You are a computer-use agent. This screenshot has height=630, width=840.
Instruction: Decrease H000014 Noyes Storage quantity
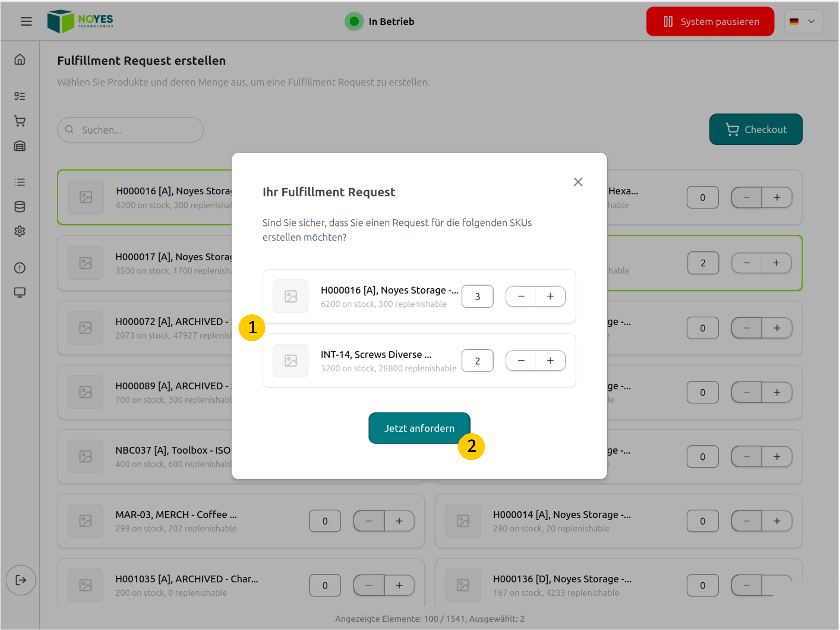(747, 522)
